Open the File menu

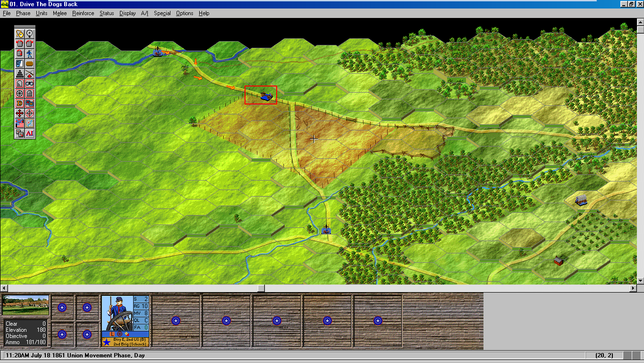coord(7,13)
